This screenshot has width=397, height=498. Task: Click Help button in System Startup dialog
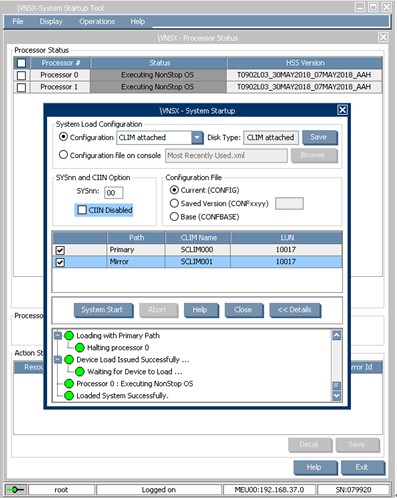click(x=201, y=310)
